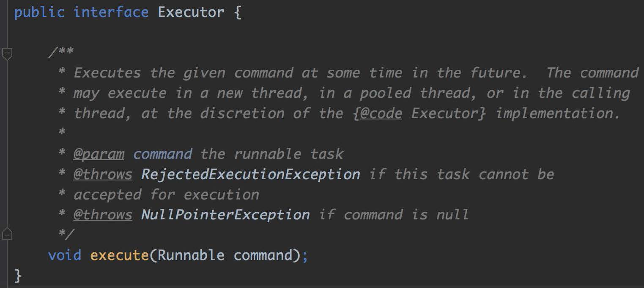Viewport: 644px width, 288px height.
Task: Collapse the comment via the bottom fold marker
Action: (x=7, y=233)
